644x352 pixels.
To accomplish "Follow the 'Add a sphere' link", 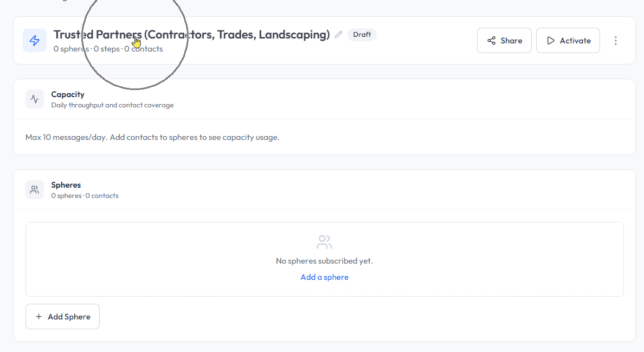I will pos(324,277).
